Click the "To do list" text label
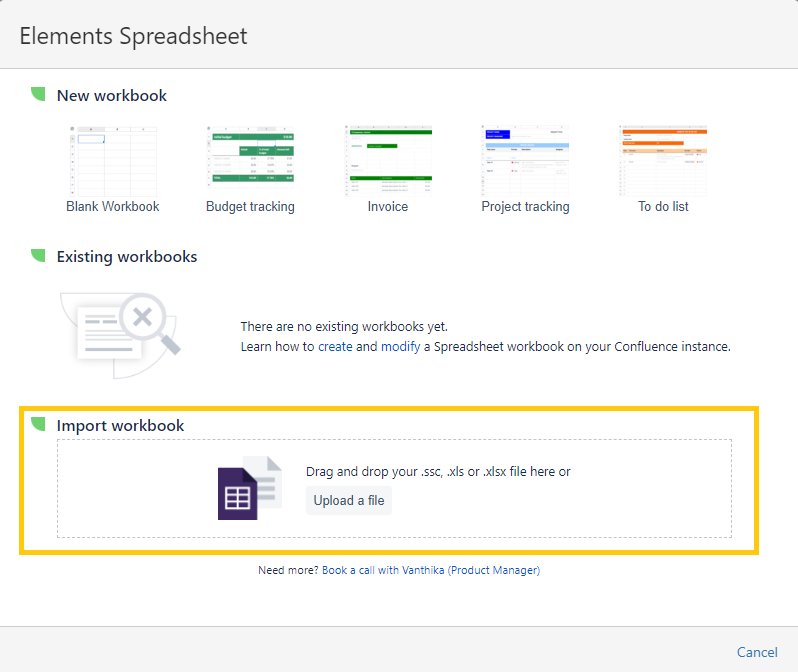798x672 pixels. pos(663,207)
